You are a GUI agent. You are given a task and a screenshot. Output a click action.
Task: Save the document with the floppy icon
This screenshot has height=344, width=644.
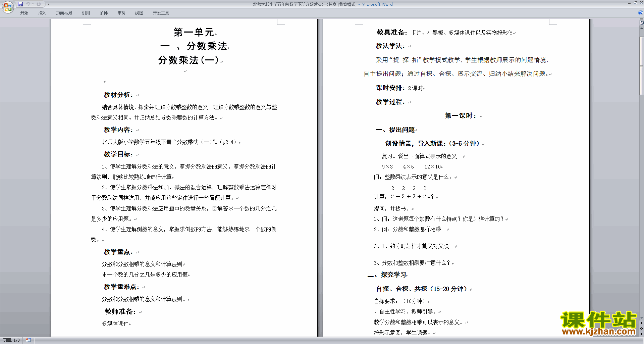click(20, 4)
